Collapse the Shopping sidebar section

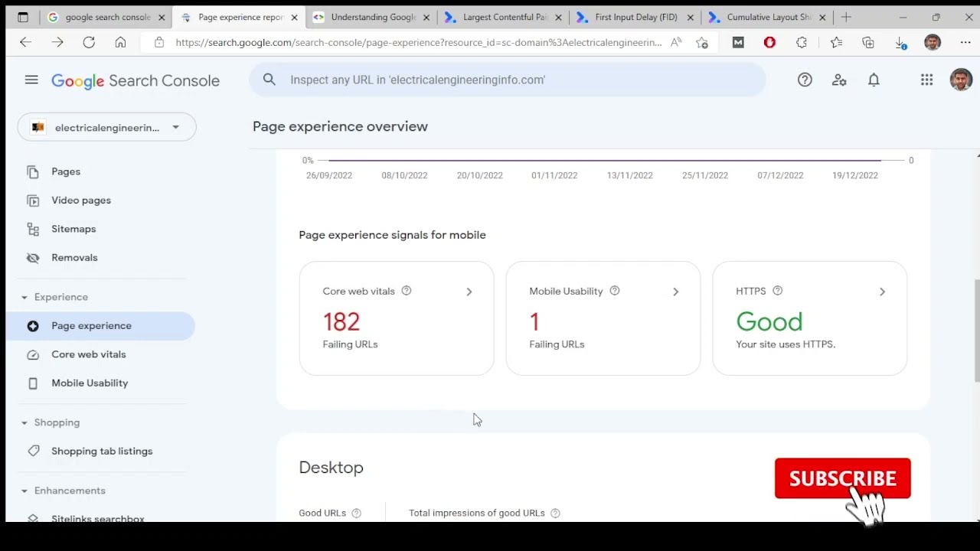pos(24,422)
